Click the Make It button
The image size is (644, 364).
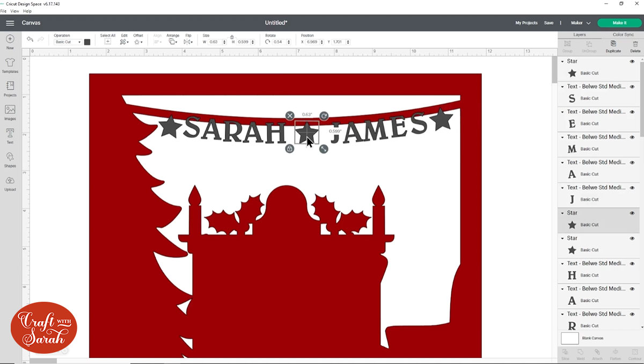point(619,23)
